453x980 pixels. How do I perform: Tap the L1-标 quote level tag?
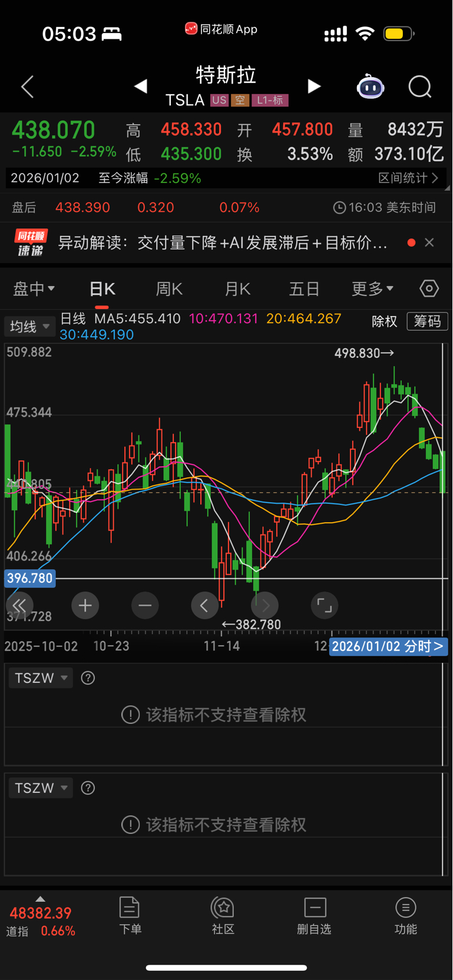(270, 100)
